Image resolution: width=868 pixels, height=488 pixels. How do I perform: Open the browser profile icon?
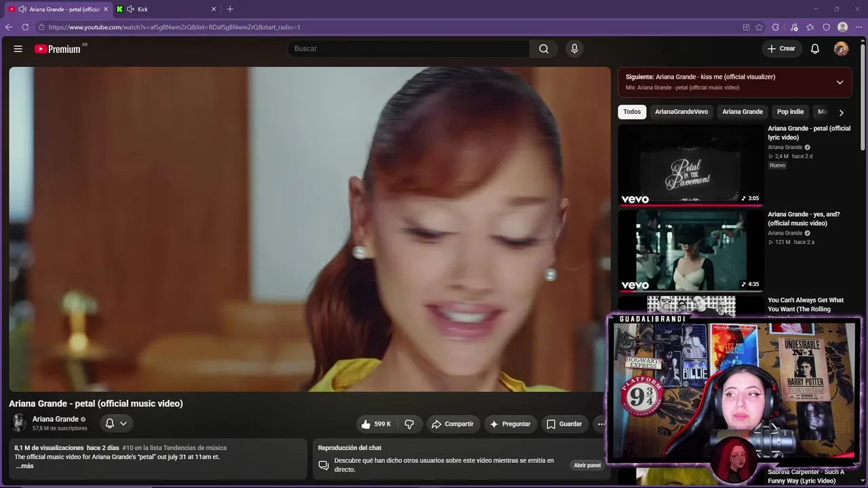[843, 27]
